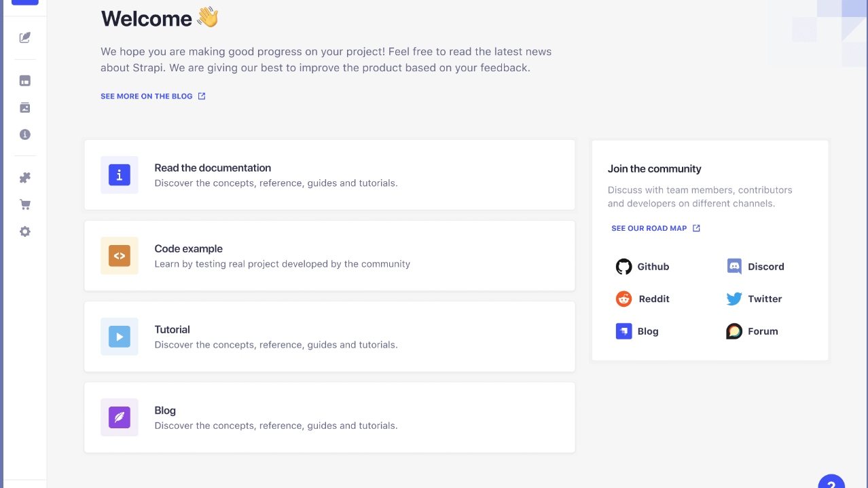Open the Read the documentation card
The image size is (868, 488).
click(329, 175)
